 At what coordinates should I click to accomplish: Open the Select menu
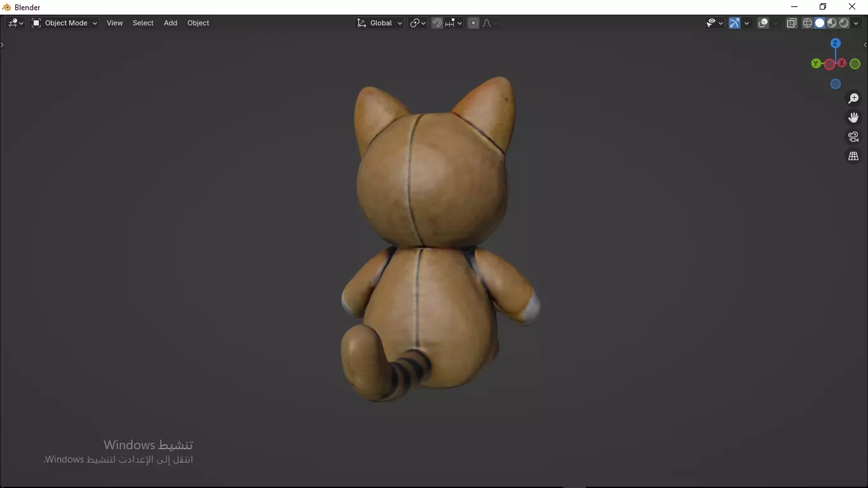[143, 23]
